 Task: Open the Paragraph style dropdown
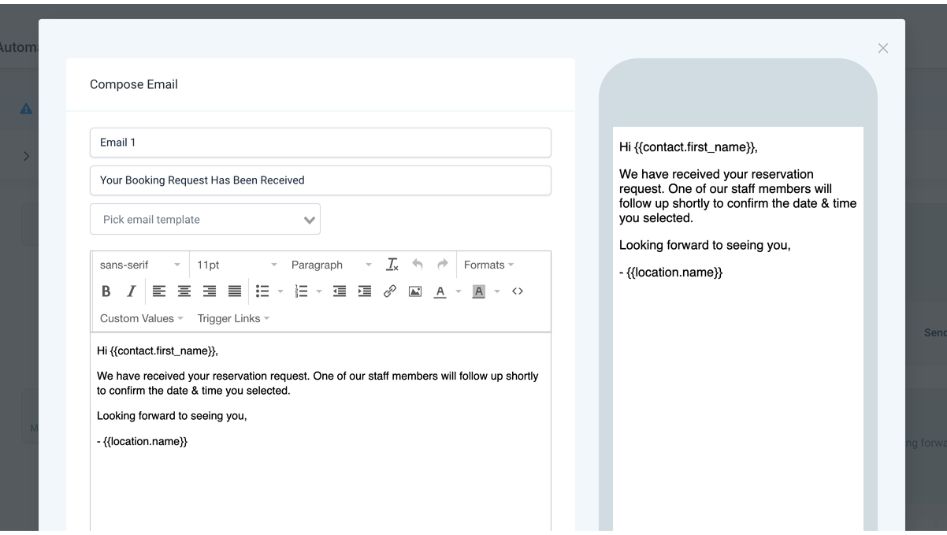point(330,265)
